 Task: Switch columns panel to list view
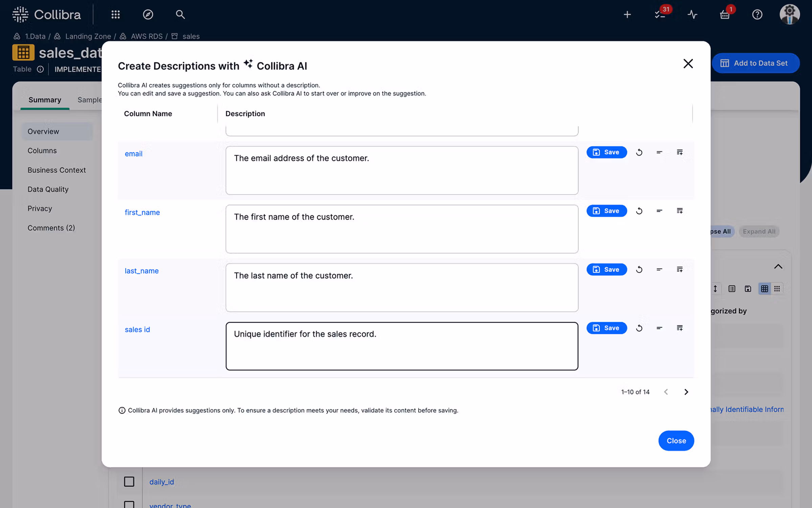coord(732,289)
